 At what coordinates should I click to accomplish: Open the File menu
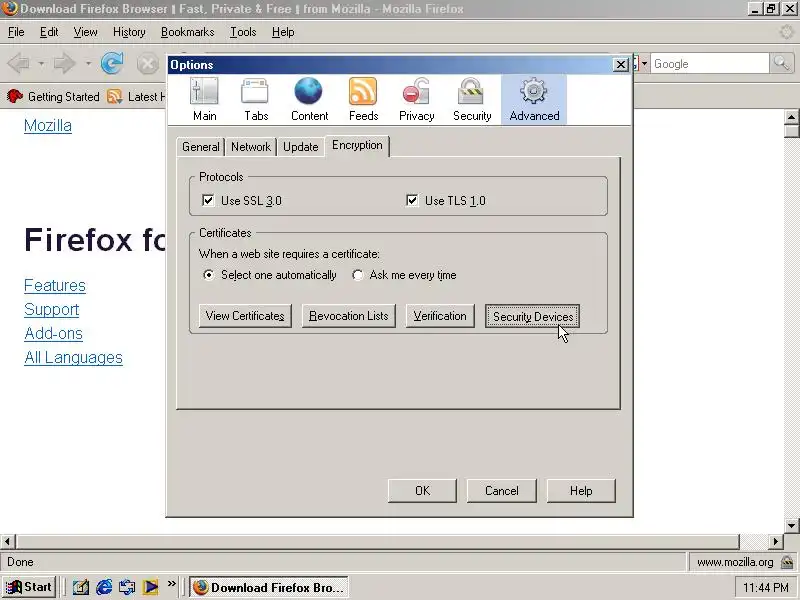click(16, 32)
